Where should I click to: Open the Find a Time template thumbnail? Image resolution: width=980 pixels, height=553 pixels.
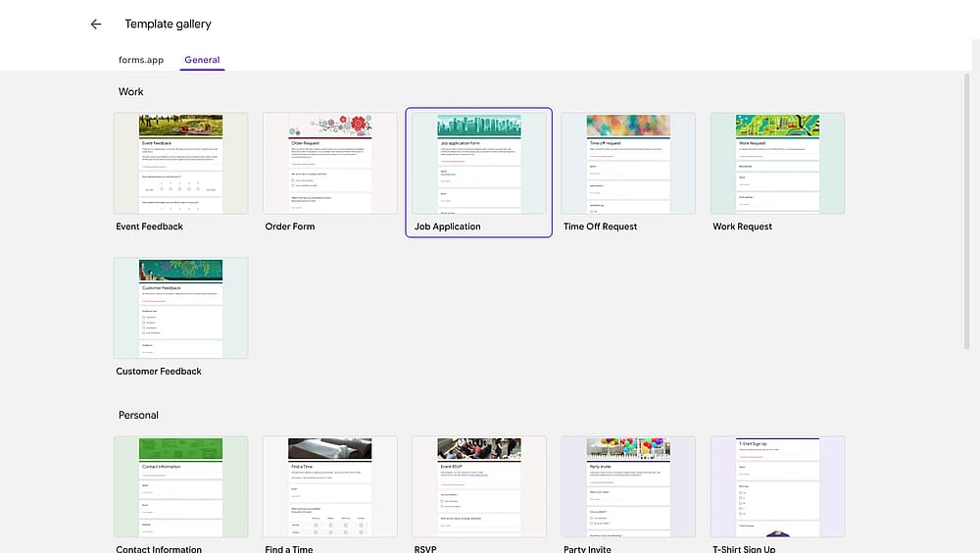point(330,486)
